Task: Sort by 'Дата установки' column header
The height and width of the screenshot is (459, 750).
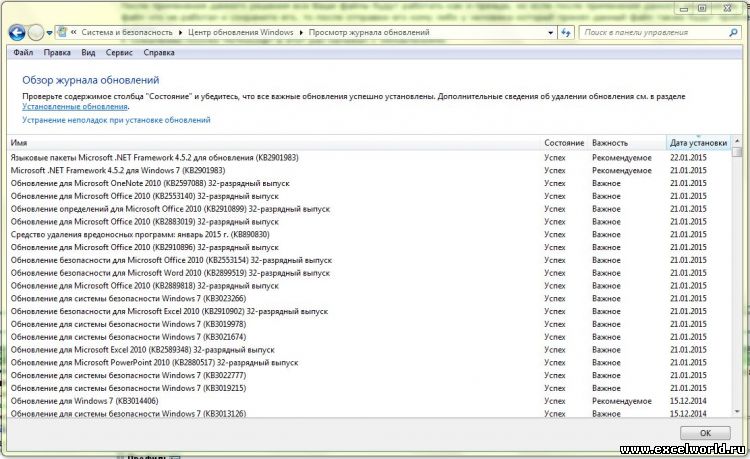Action: point(698,142)
